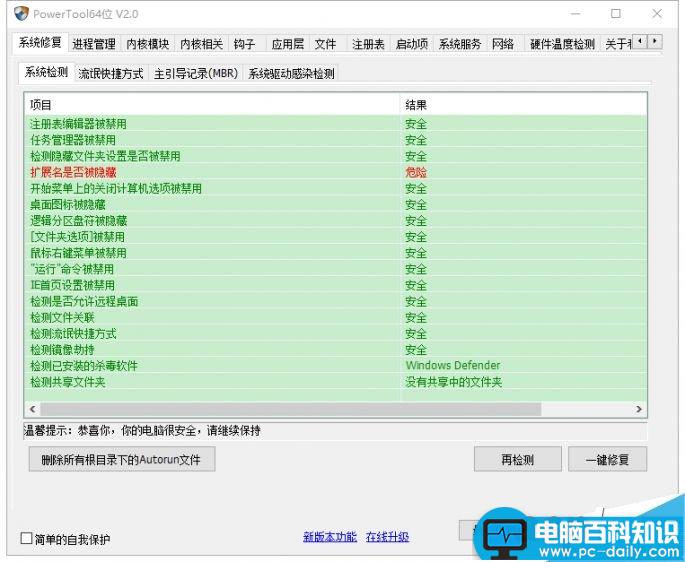Click the 项目 column header
685x562 pixels.
tap(212, 105)
